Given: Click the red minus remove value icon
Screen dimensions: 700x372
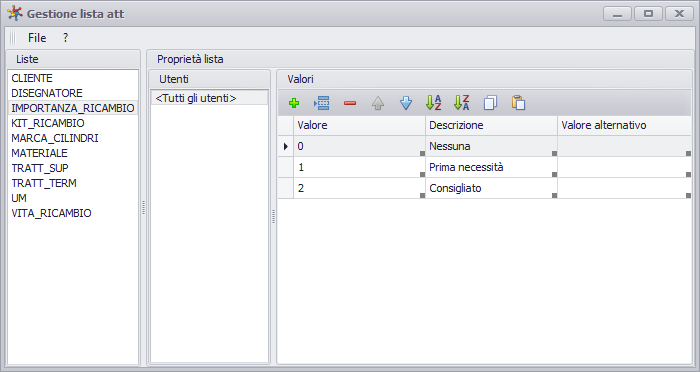Looking at the screenshot, I should (350, 103).
